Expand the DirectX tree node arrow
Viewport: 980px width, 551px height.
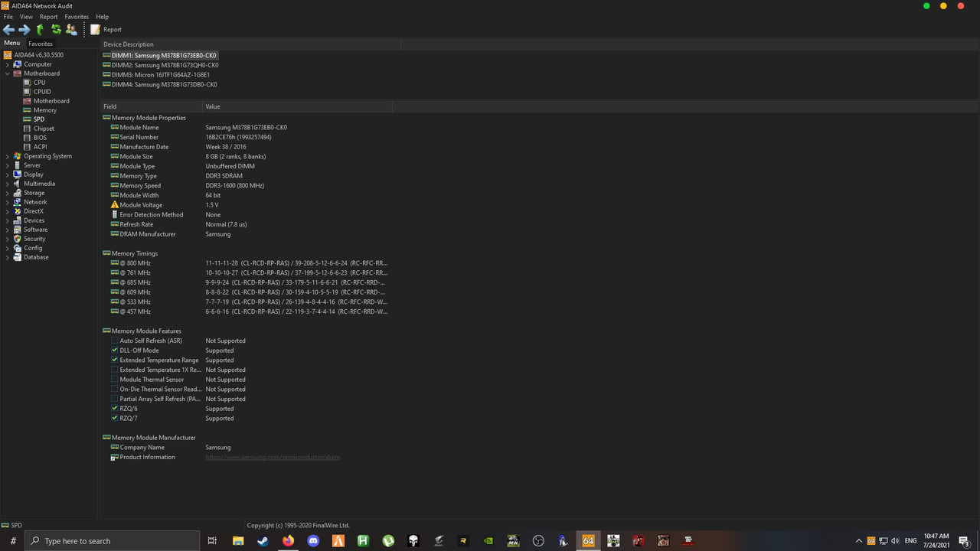pyautogui.click(x=8, y=211)
